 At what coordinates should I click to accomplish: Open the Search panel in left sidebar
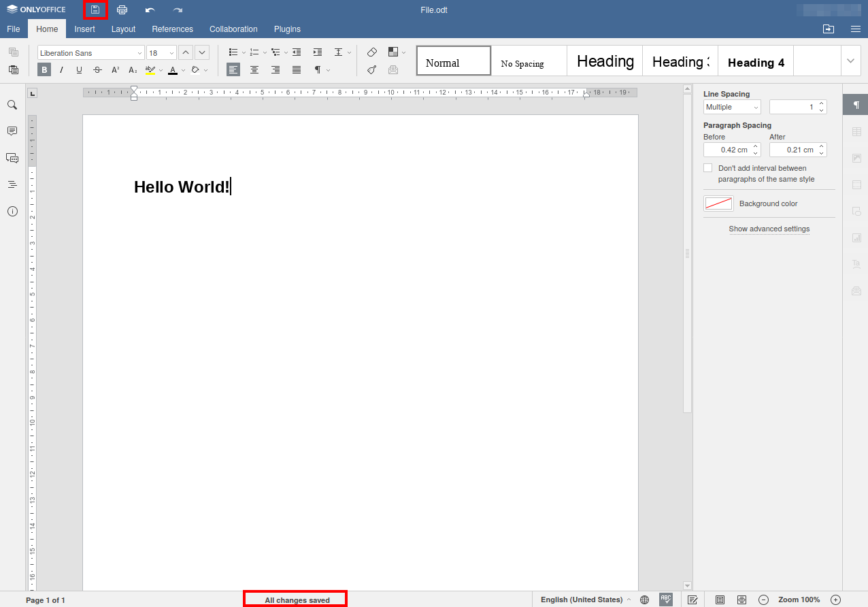pyautogui.click(x=12, y=105)
